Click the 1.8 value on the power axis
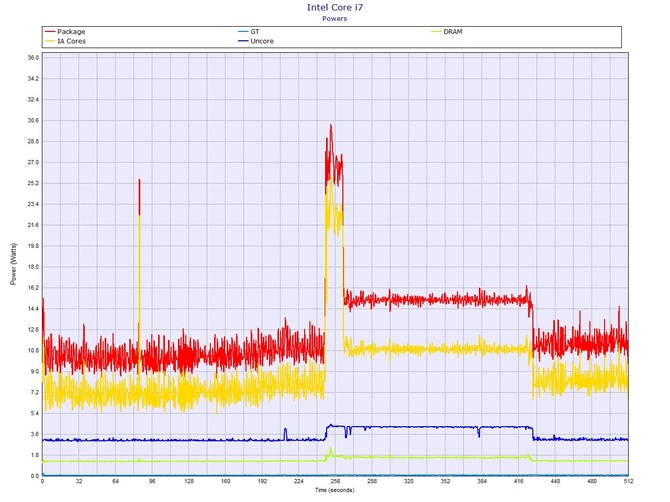670x502 pixels. click(x=34, y=455)
